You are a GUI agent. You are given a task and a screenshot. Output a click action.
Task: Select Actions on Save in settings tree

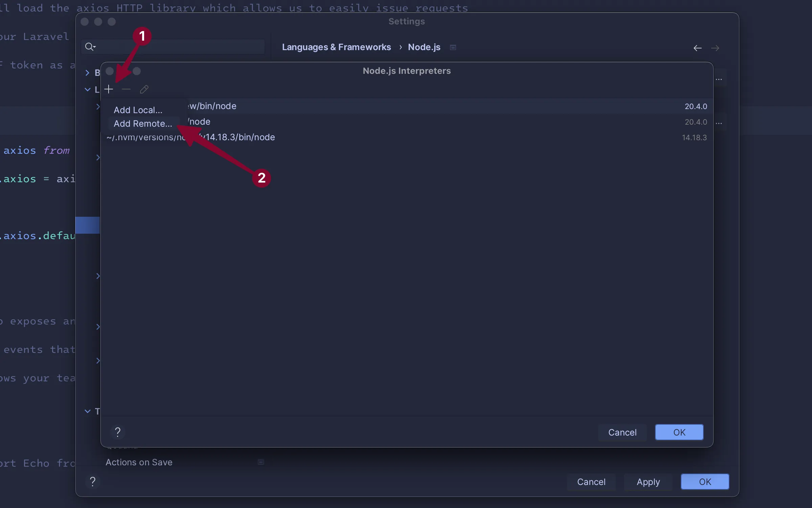pos(139,462)
